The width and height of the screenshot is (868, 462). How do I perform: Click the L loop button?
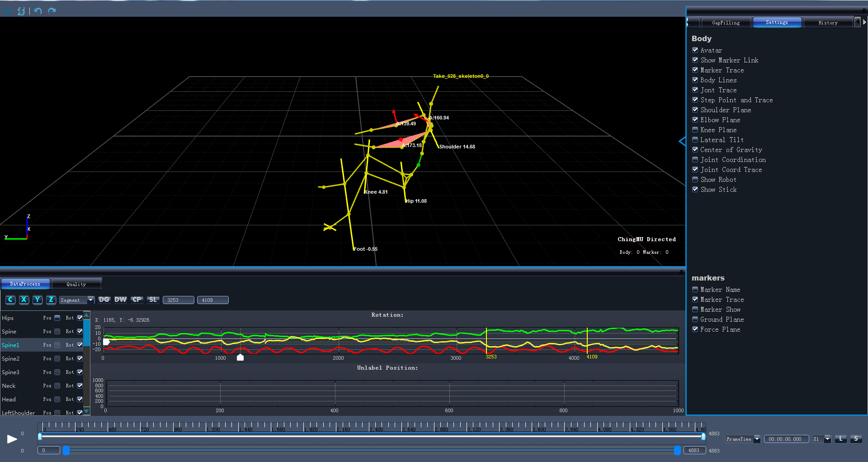pyautogui.click(x=840, y=439)
